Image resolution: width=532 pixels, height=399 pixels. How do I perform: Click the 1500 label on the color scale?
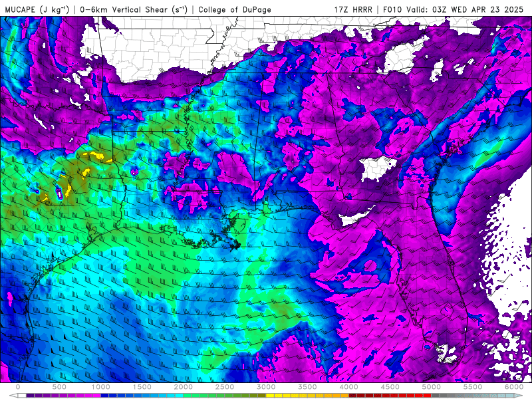142,387
